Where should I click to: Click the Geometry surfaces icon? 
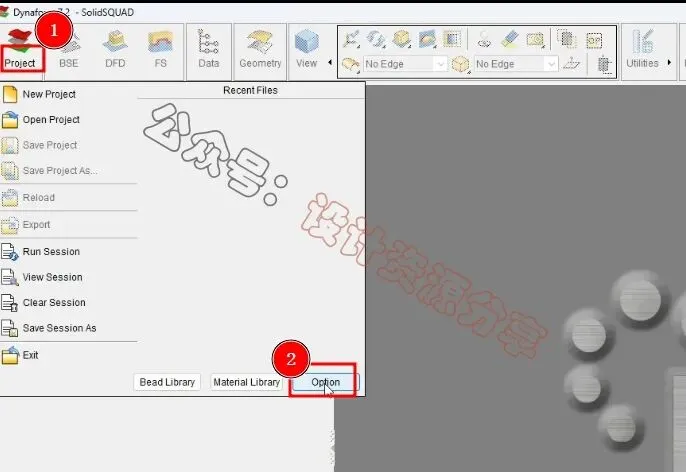pos(260,42)
